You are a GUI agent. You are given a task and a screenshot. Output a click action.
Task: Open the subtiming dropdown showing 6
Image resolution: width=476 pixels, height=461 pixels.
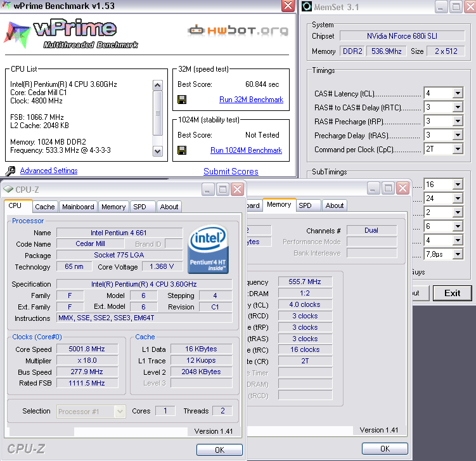458,226
